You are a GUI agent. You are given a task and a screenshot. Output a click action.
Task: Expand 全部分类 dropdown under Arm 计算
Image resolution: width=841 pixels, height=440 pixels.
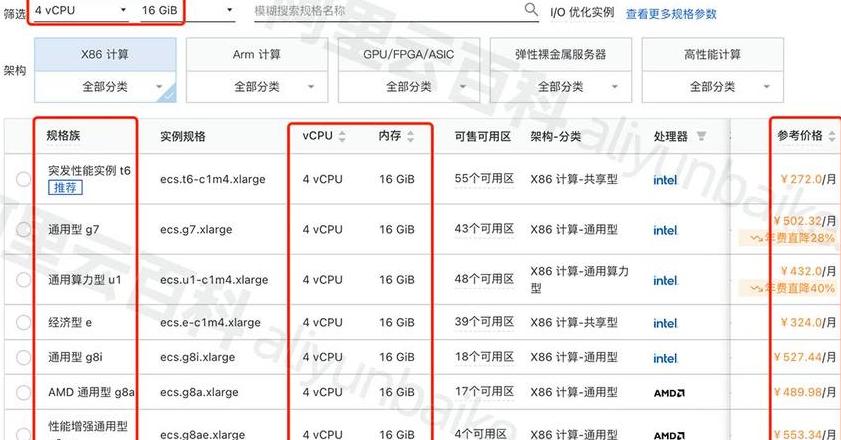click(257, 86)
